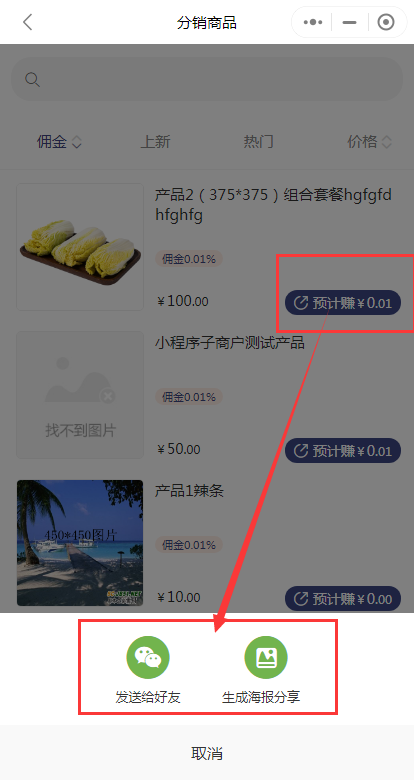Open the three-dots mini program menu
Viewport: 414px width, 780px height.
click(312, 22)
